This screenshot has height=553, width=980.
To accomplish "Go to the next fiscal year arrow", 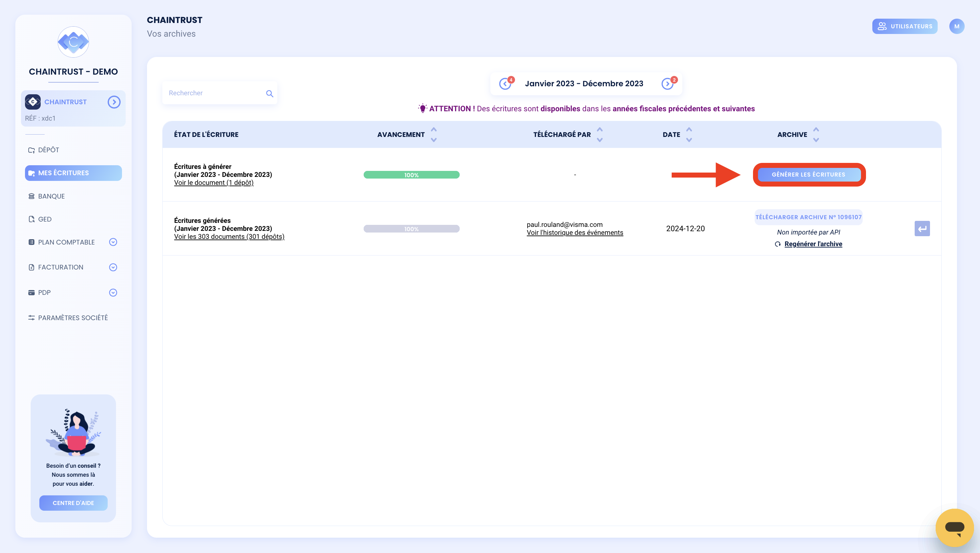I will click(667, 84).
